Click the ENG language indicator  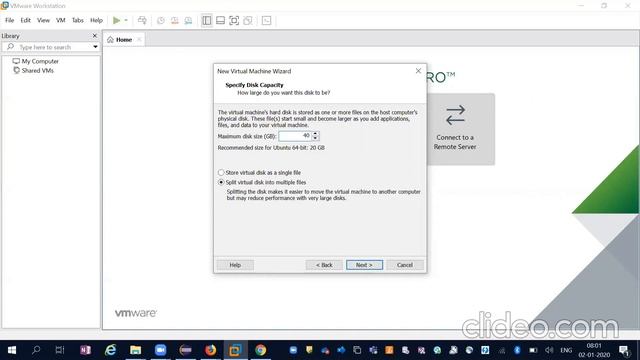pyautogui.click(x=566, y=350)
